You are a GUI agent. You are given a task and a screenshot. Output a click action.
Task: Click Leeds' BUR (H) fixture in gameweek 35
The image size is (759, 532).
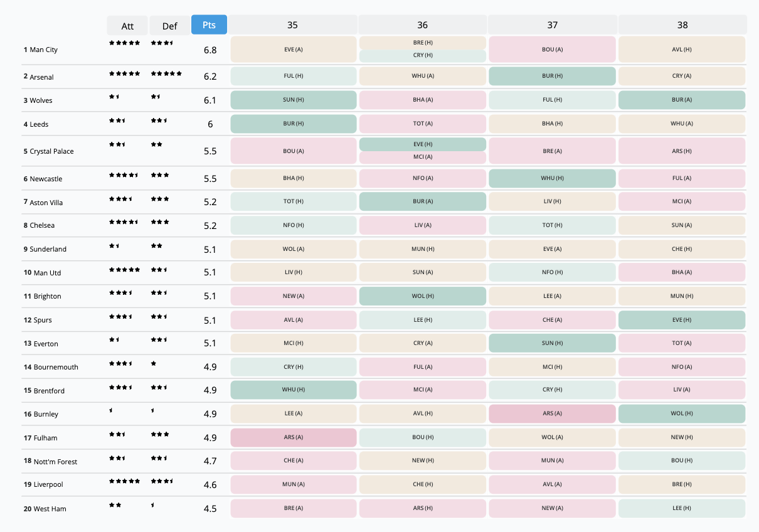click(x=294, y=124)
